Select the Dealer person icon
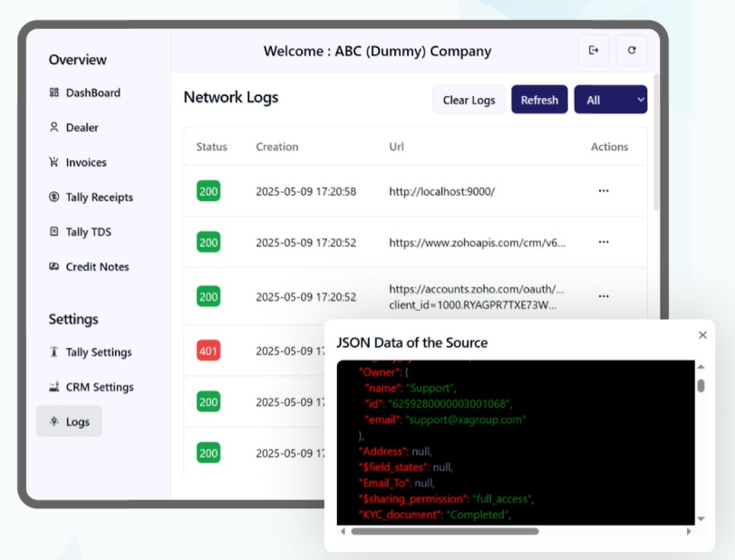Viewport: 735px width, 560px height. 54,128
